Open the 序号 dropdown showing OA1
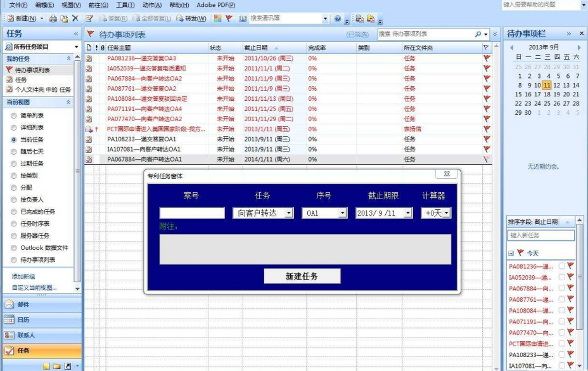Image resolution: width=588 pixels, height=371 pixels. pos(342,213)
